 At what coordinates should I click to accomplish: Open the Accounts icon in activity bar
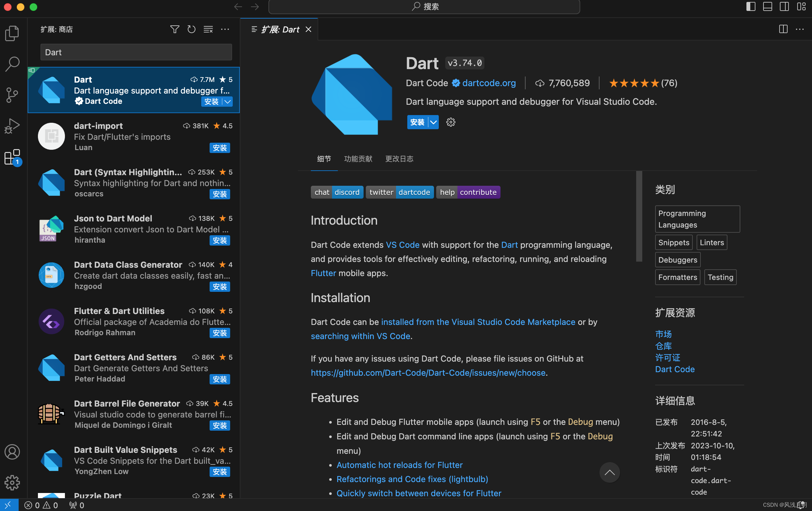(12, 452)
